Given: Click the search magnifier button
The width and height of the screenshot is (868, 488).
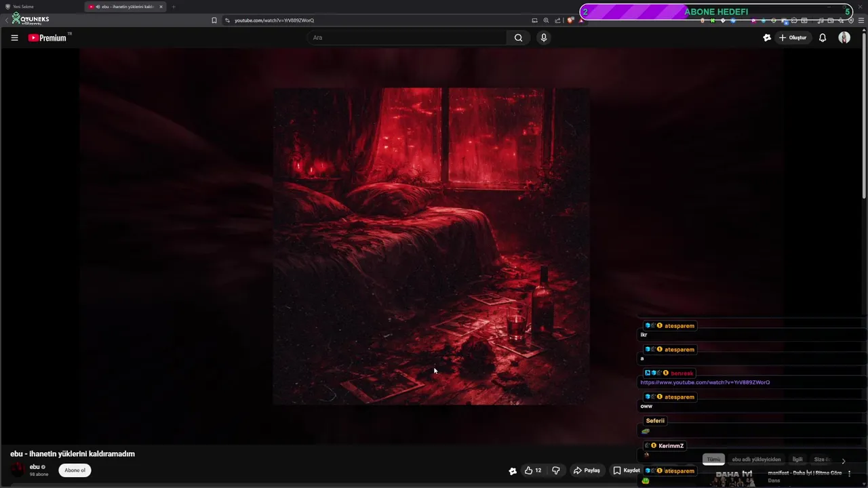Looking at the screenshot, I should click(518, 38).
